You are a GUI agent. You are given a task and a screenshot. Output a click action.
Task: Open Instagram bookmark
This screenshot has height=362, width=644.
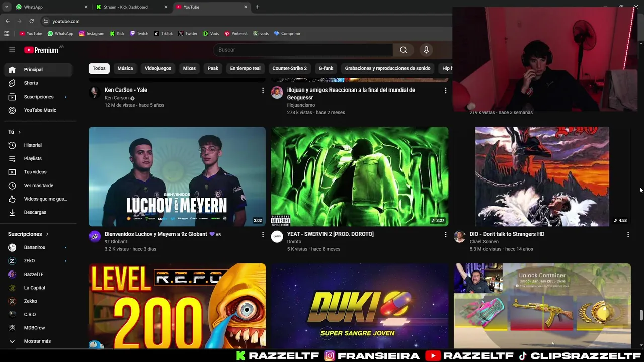click(x=92, y=34)
